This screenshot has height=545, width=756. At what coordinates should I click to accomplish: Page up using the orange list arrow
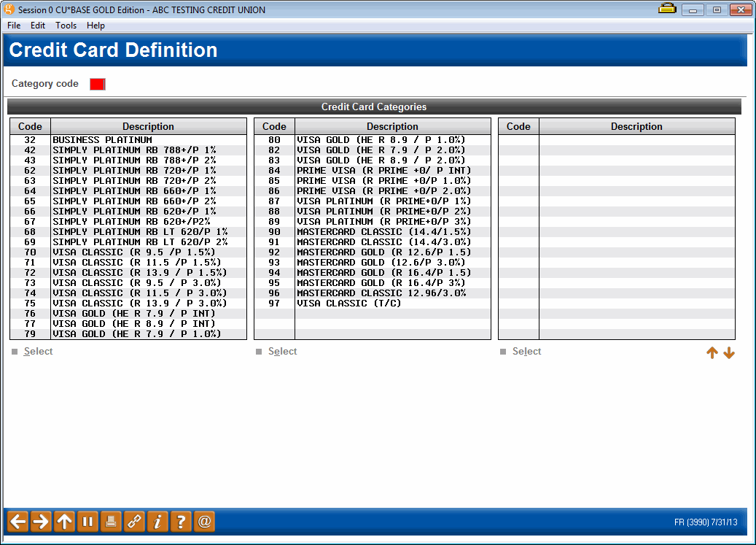click(x=712, y=353)
